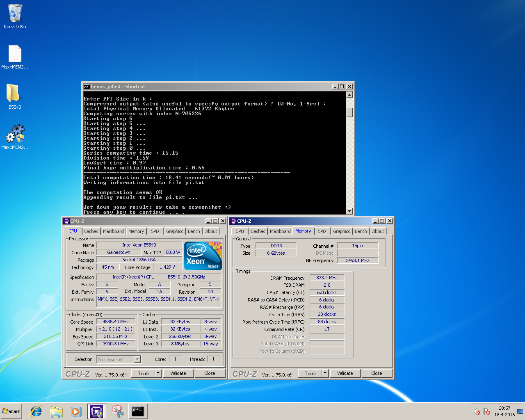Click Total computation time line in console
The width and height of the screenshot is (525, 420).
[169, 178]
